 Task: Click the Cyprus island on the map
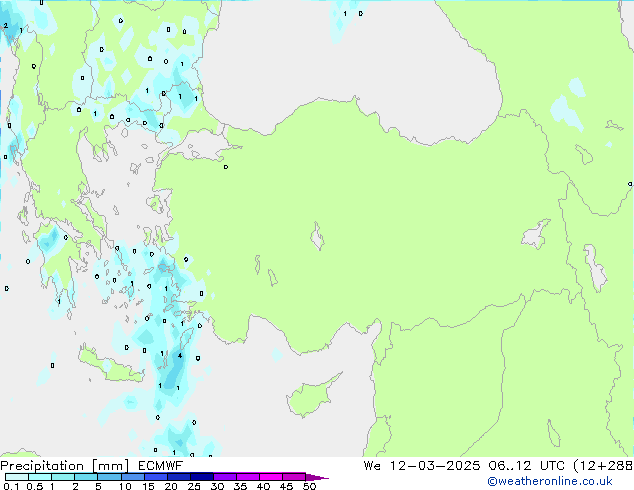pyautogui.click(x=311, y=397)
